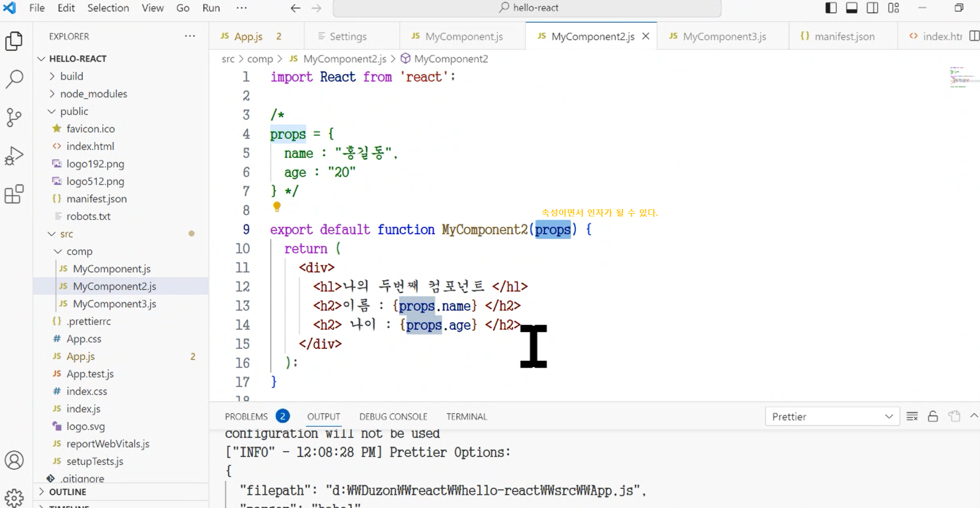Click the src breadcrumb segment

tap(228, 59)
